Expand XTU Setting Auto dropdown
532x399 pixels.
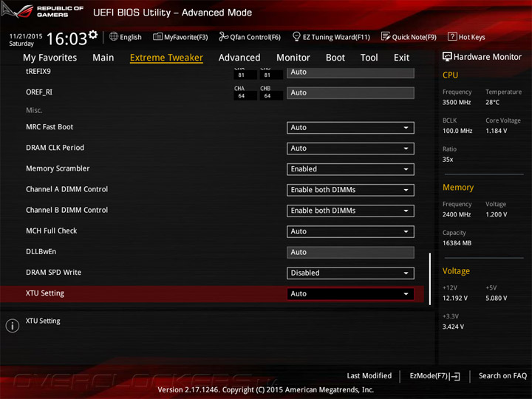click(350, 294)
